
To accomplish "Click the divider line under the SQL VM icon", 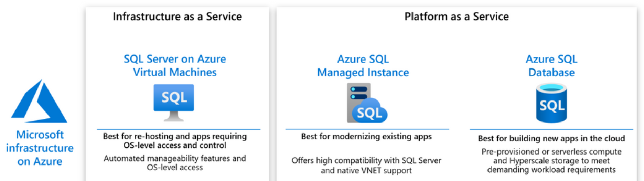I will [179, 129].
